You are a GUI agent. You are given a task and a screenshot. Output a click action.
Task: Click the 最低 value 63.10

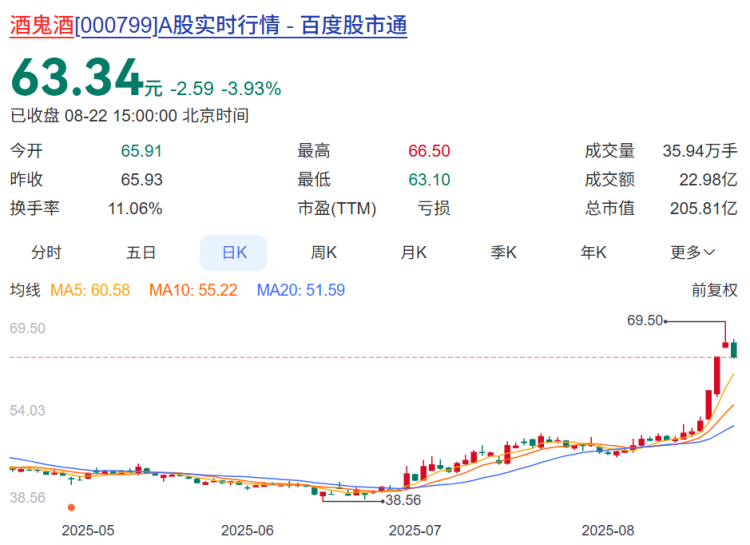tap(429, 180)
